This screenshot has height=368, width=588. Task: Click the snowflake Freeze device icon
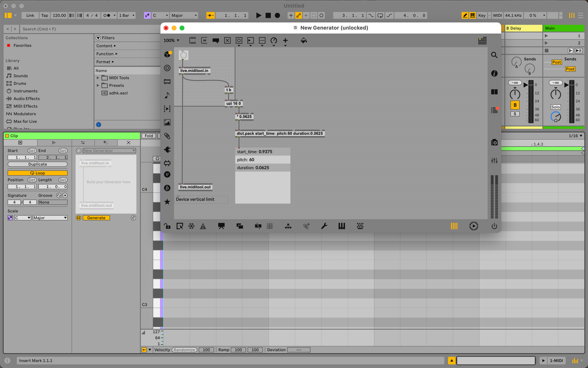[x=191, y=226]
